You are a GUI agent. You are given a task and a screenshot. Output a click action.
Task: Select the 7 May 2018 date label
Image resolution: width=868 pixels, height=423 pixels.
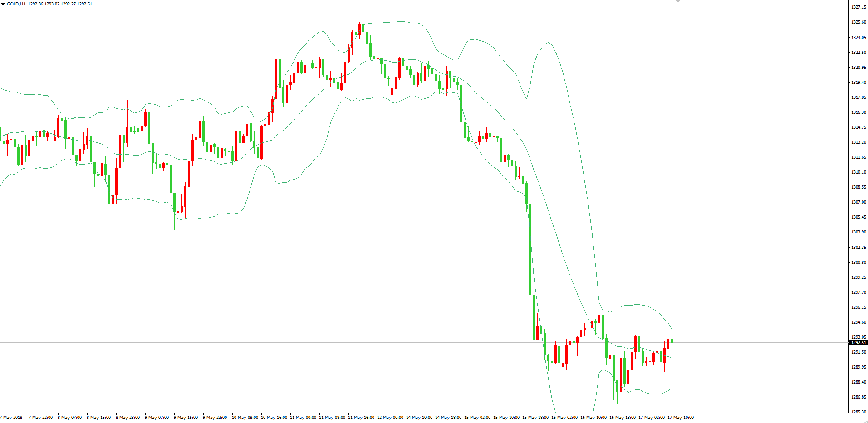[12, 418]
